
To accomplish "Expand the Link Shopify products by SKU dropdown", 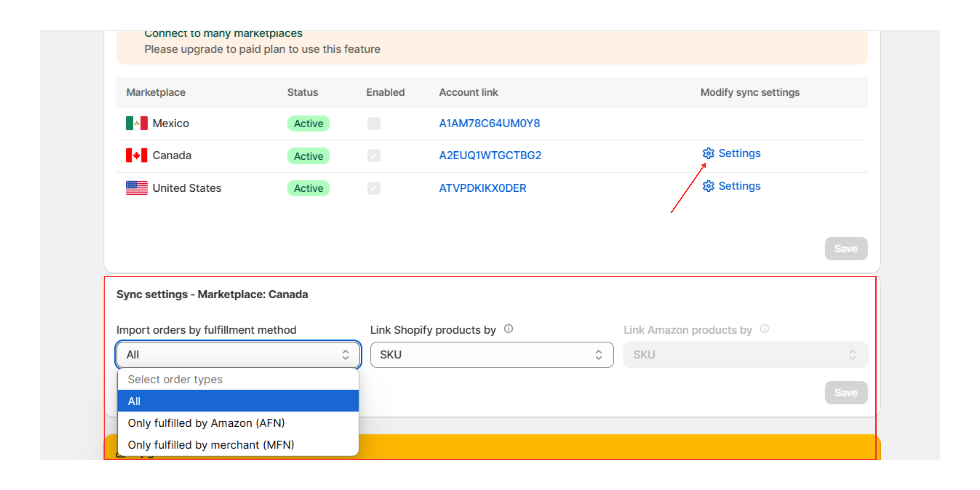I will click(492, 355).
